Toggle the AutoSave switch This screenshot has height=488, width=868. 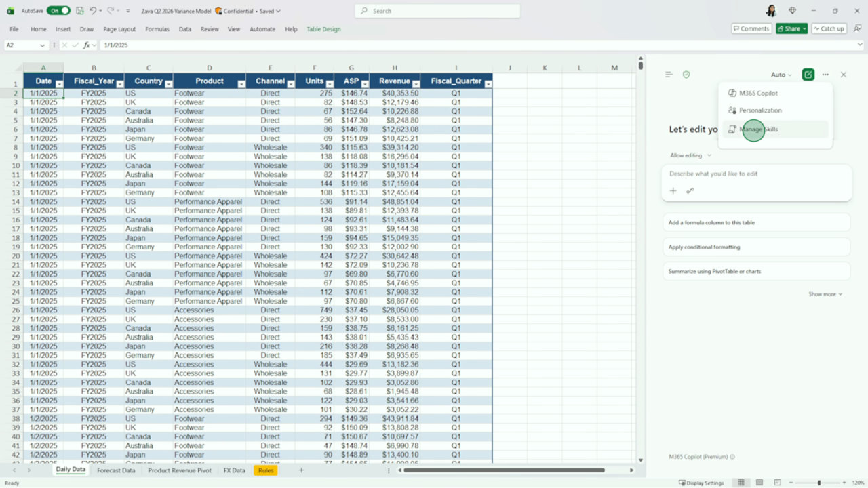[x=58, y=11]
